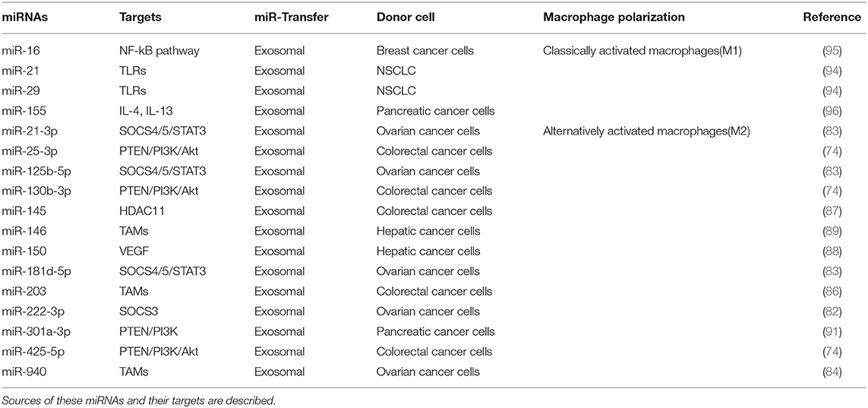Viewport: 868px width, 408px height.
Task: Open reference (82) beside miR-222-3p
Action: (x=832, y=312)
